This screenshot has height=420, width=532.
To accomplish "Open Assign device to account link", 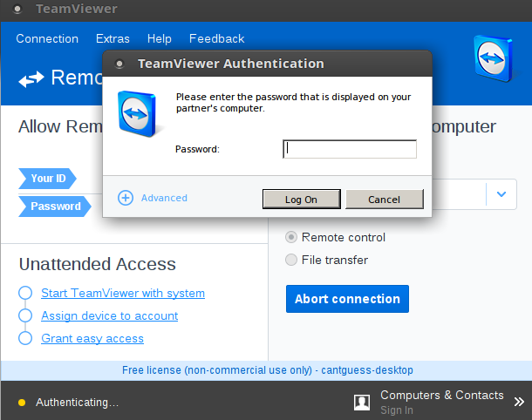I will 109,315.
